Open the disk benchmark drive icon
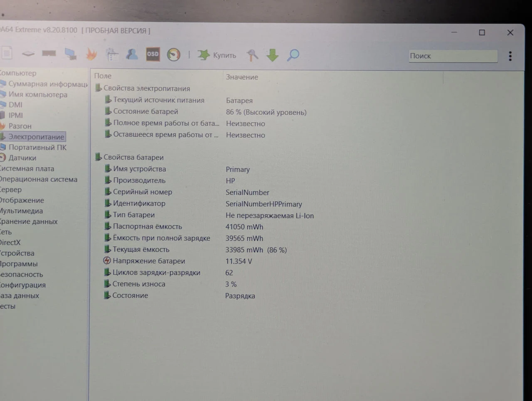The height and width of the screenshot is (401, 532). (28, 54)
